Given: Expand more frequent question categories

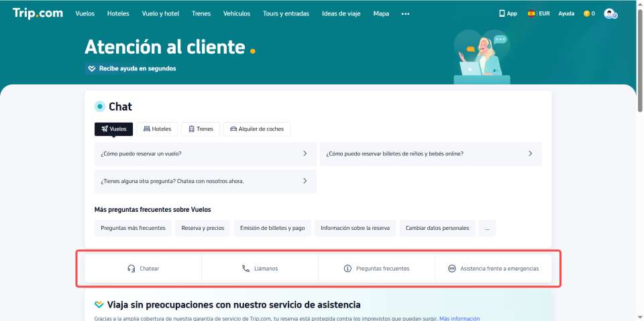Looking at the screenshot, I should click(487, 229).
